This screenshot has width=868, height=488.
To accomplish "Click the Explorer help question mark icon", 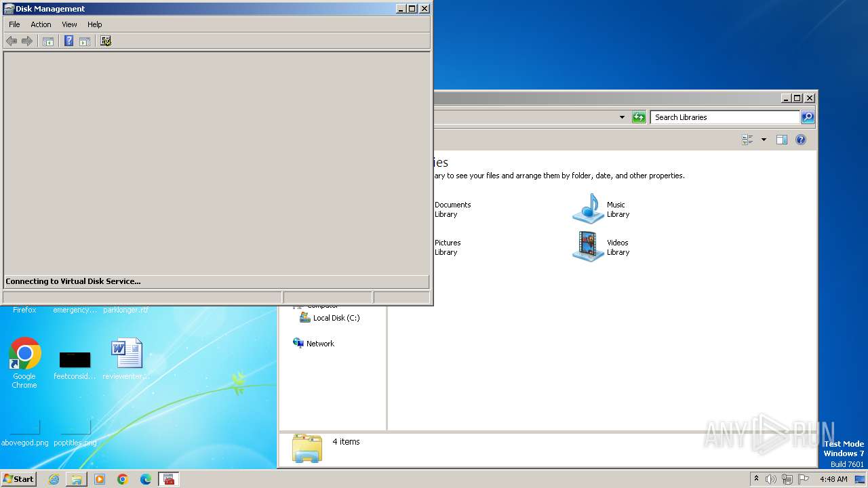I will pos(801,140).
